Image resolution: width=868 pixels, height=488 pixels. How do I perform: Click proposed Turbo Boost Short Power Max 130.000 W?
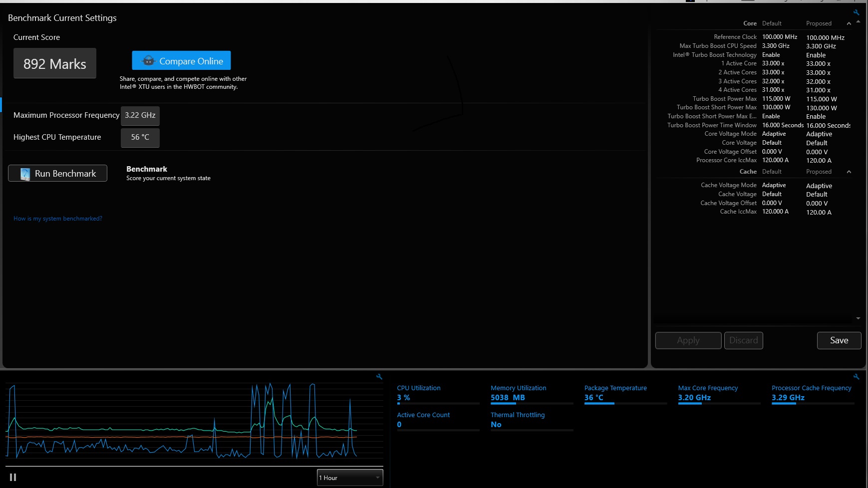point(822,108)
